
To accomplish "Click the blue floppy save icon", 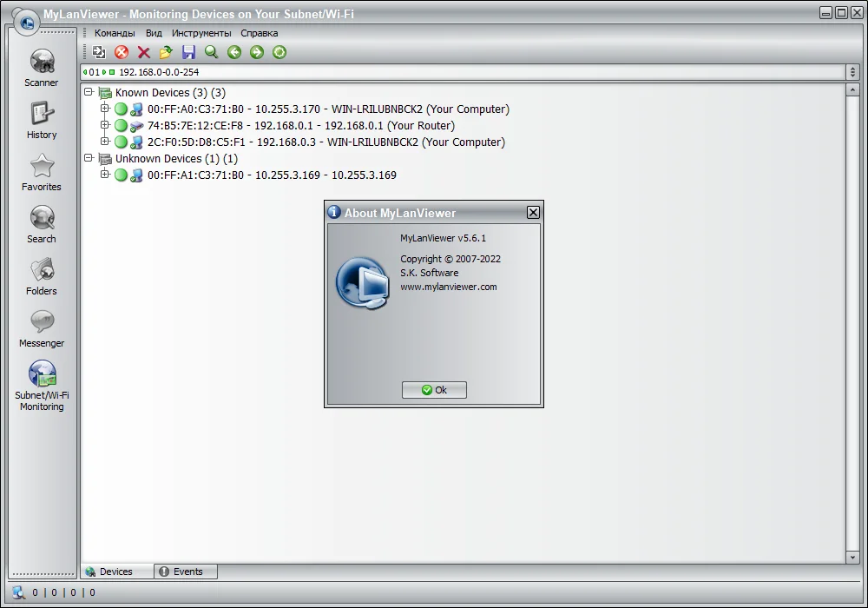I will click(x=188, y=52).
